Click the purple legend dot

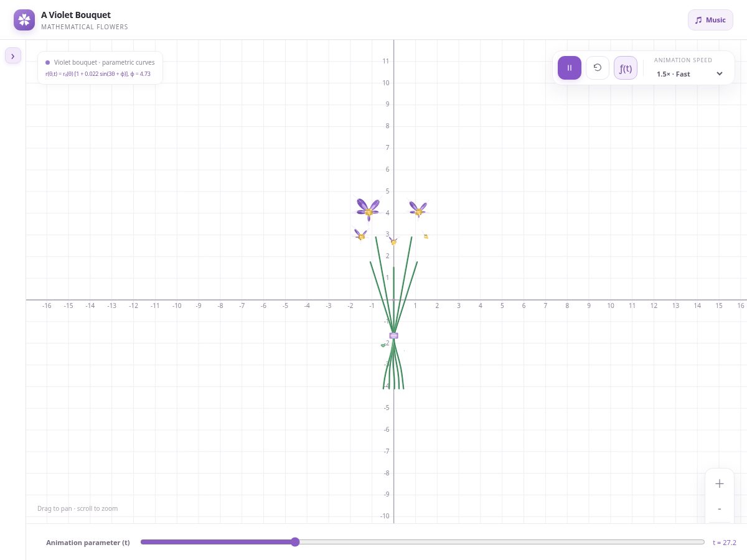[48, 62]
